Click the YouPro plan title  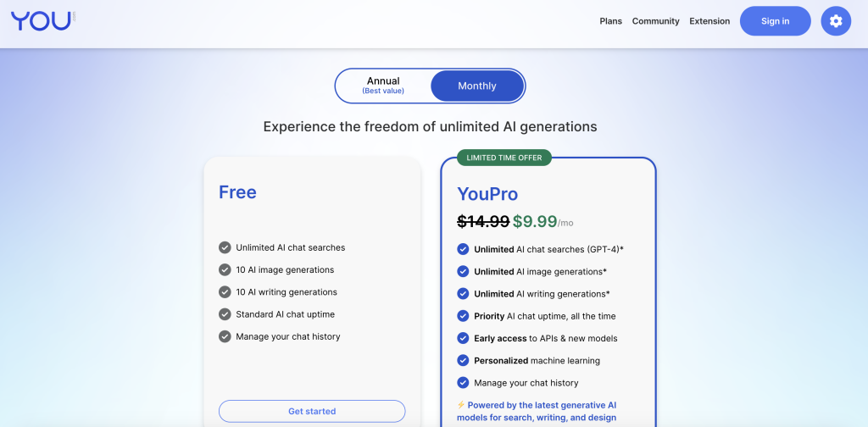pos(487,193)
